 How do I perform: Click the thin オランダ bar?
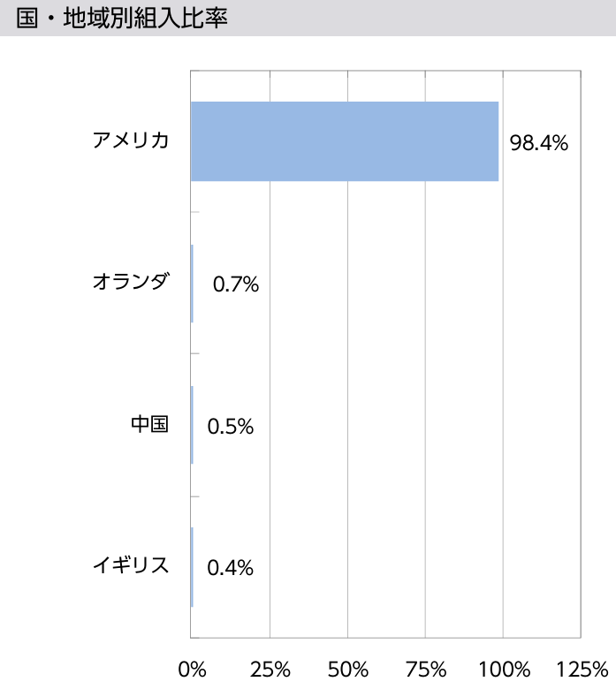192,284
